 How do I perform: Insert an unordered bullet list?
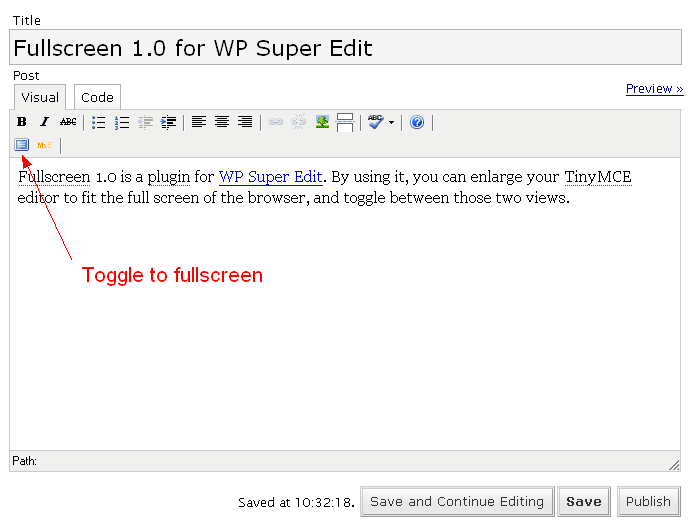coord(99,122)
